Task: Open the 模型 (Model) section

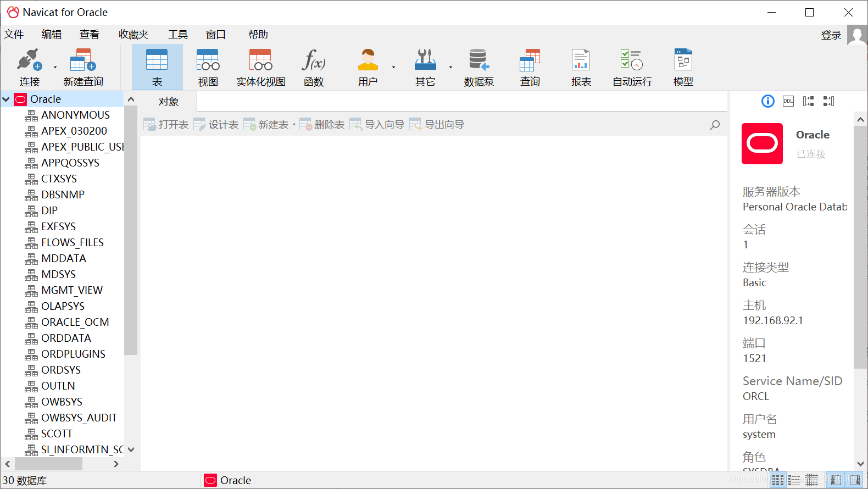Action: [x=683, y=67]
